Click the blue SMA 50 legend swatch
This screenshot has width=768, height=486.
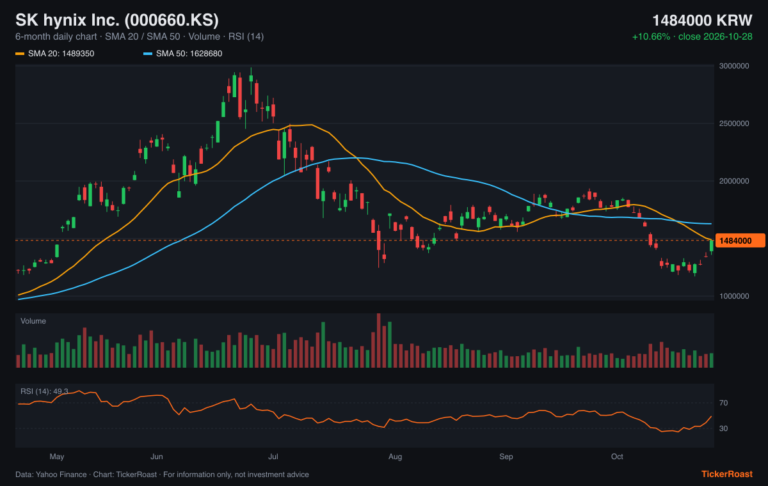pos(147,53)
